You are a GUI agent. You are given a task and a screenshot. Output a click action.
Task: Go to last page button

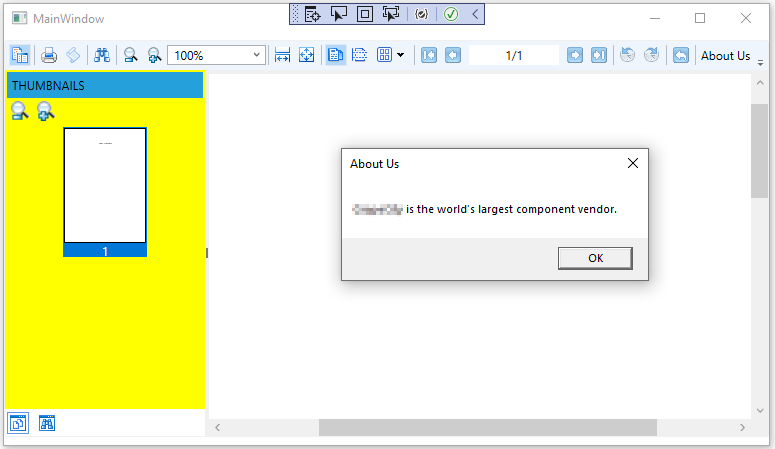pyautogui.click(x=599, y=55)
